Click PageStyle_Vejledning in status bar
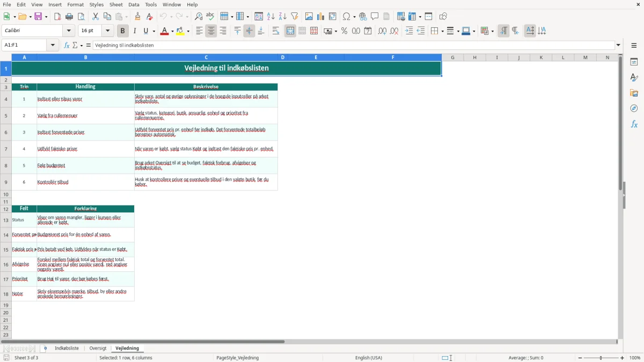 237,358
